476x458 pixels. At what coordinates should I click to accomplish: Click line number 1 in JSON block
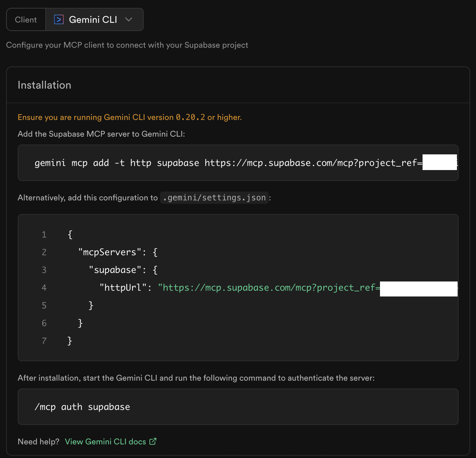coord(44,234)
